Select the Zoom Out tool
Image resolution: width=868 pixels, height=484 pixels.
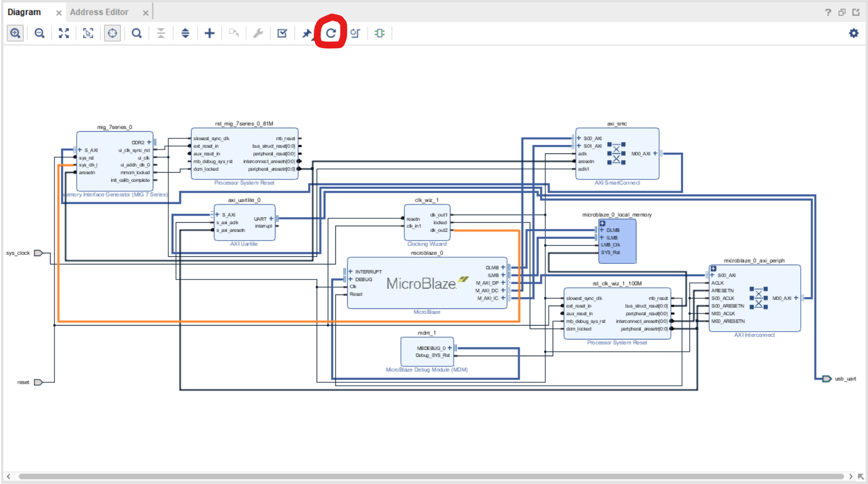(x=39, y=33)
